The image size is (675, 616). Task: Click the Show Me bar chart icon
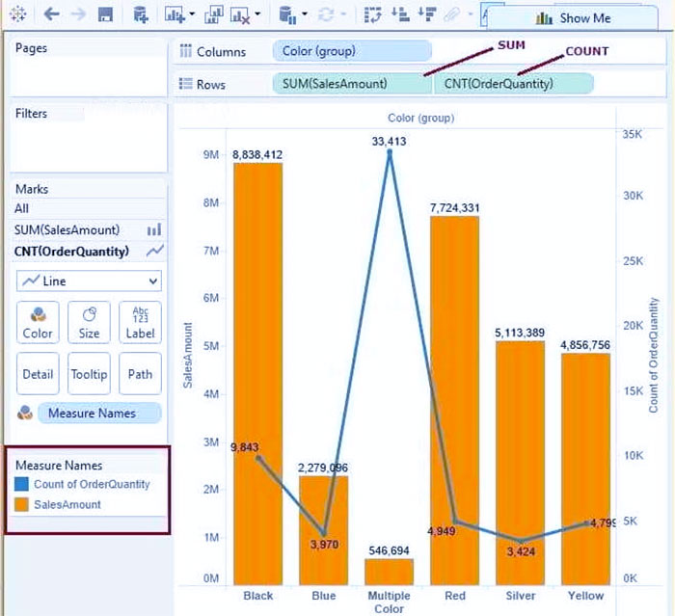pyautogui.click(x=544, y=18)
